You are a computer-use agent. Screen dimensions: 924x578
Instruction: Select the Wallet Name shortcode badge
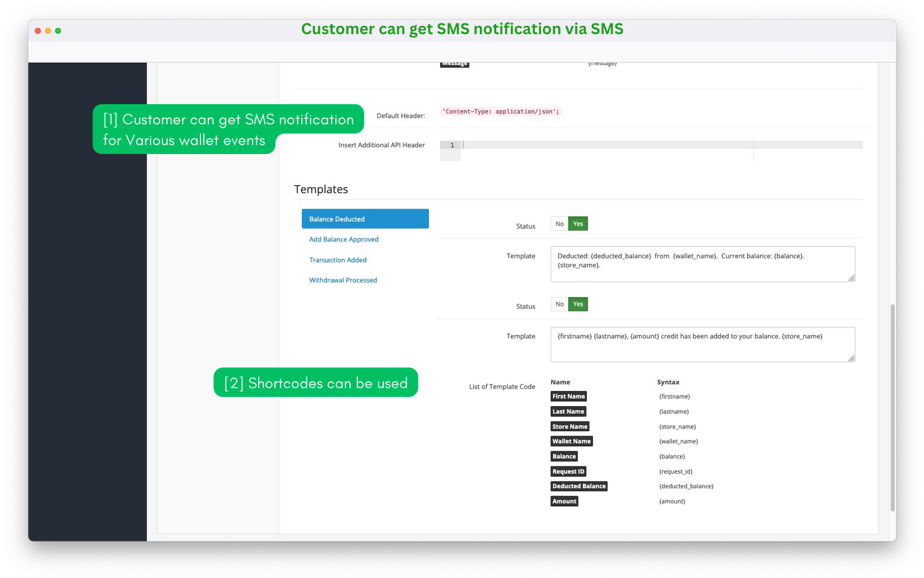[571, 441]
